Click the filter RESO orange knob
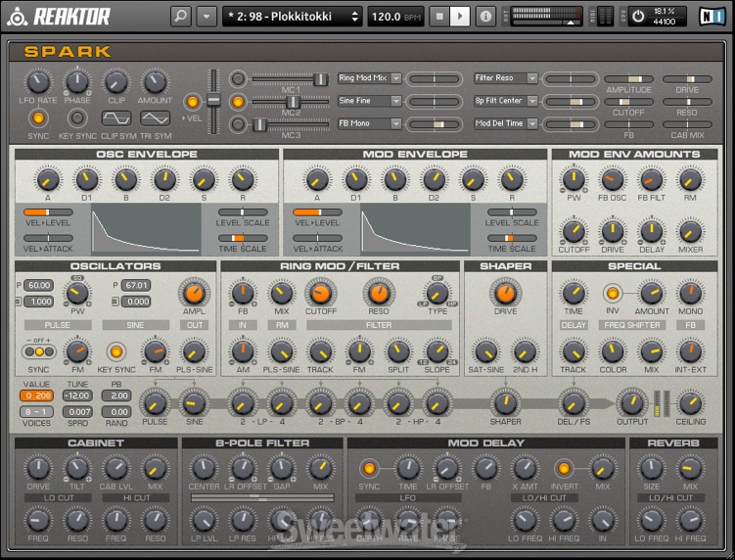The width and height of the screenshot is (735, 560). coord(379,294)
